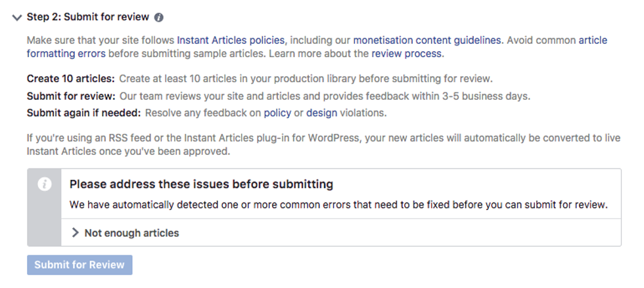This screenshot has width=644, height=288.
Task: Collapse the Step 2 section chevron
Action: coord(17,17)
